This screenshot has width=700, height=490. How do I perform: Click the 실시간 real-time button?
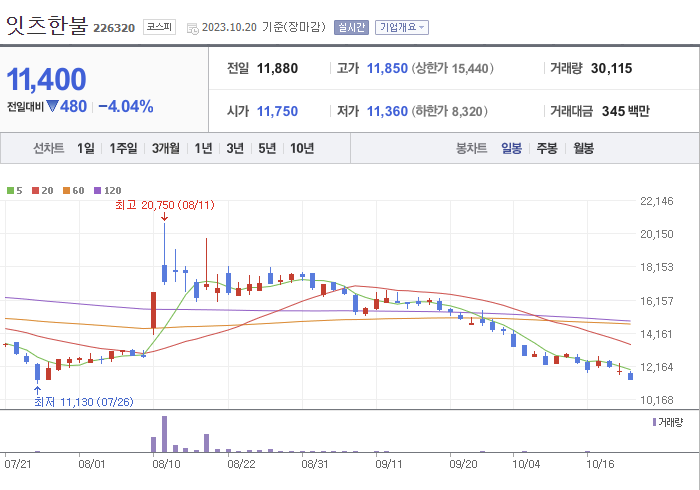pyautogui.click(x=351, y=27)
